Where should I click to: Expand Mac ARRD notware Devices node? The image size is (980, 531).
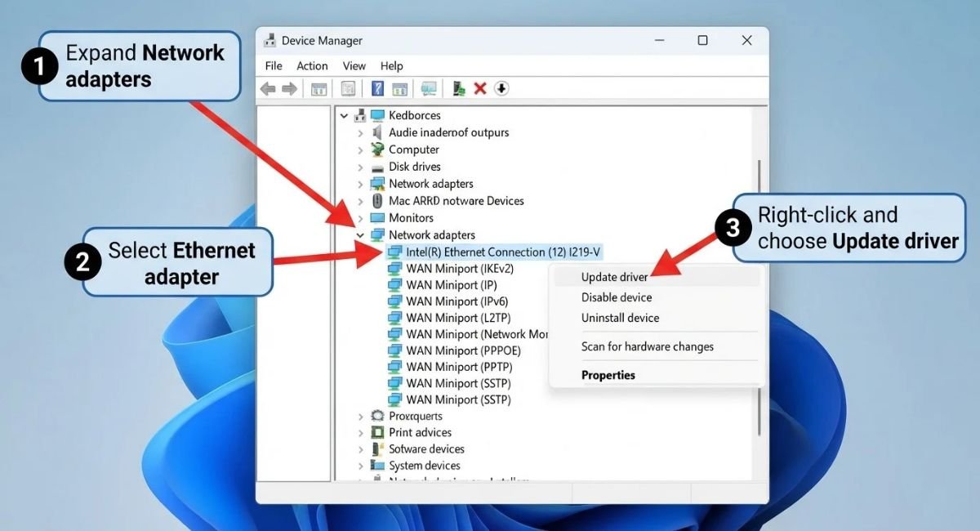coord(360,201)
